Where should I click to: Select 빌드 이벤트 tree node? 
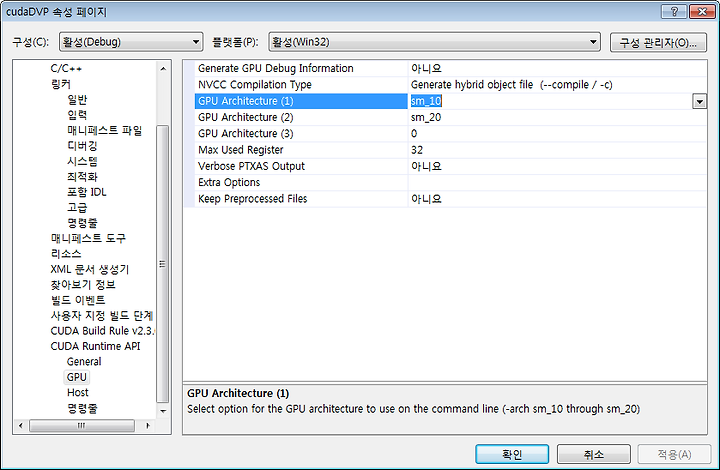pyautogui.click(x=78, y=300)
